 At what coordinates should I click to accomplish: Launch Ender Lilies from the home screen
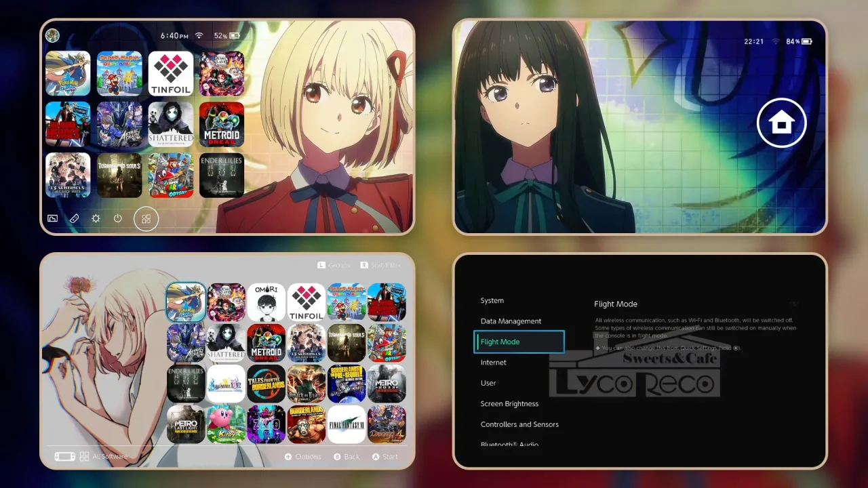[x=222, y=175]
